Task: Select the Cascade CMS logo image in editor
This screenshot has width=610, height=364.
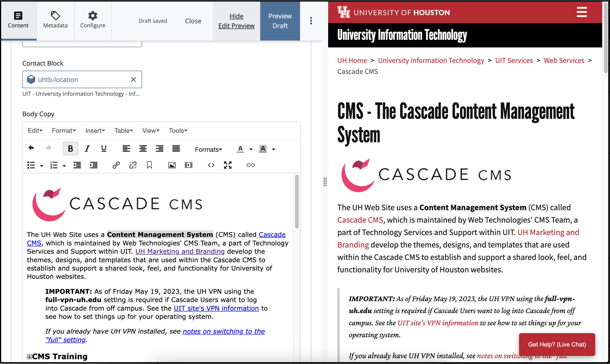Action: click(x=117, y=204)
